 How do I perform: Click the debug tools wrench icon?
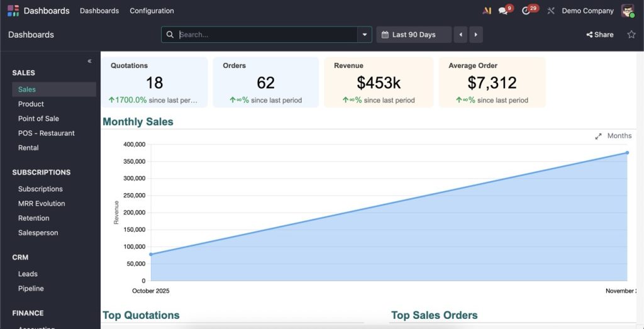[551, 11]
